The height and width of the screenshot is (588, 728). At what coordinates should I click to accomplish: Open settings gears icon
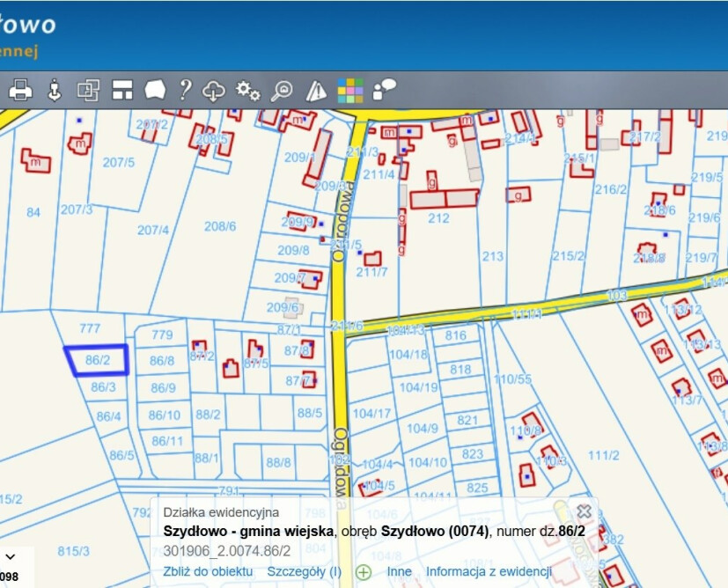point(248,91)
